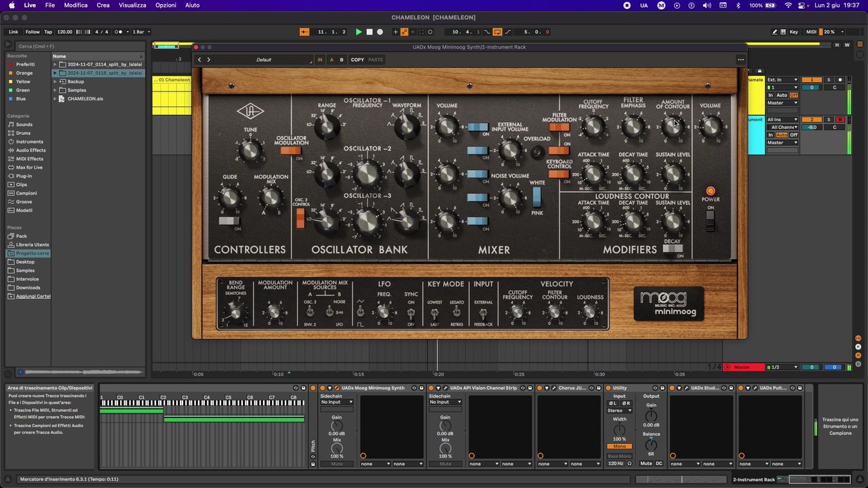
Task: Solo track 2 with the S button
Action: tap(828, 119)
